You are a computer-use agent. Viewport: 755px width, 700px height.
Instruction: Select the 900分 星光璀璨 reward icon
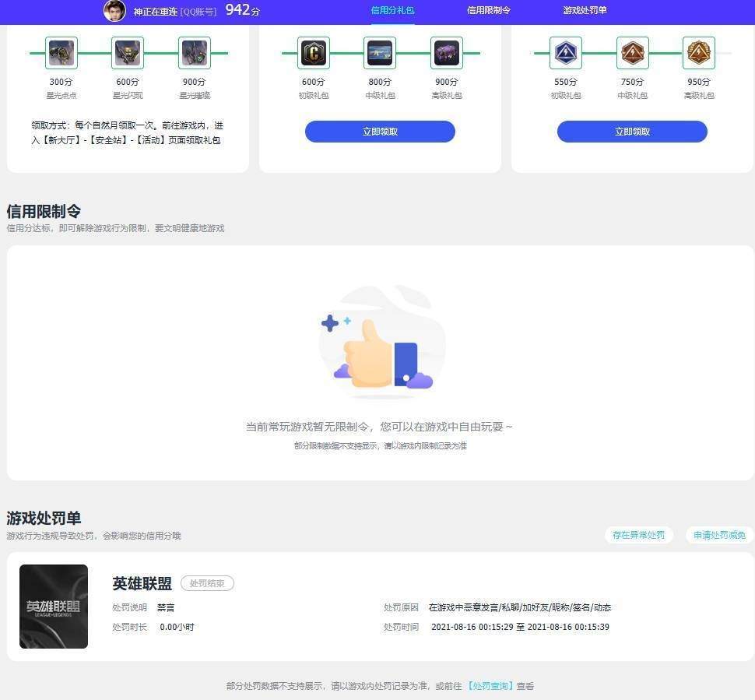point(194,53)
